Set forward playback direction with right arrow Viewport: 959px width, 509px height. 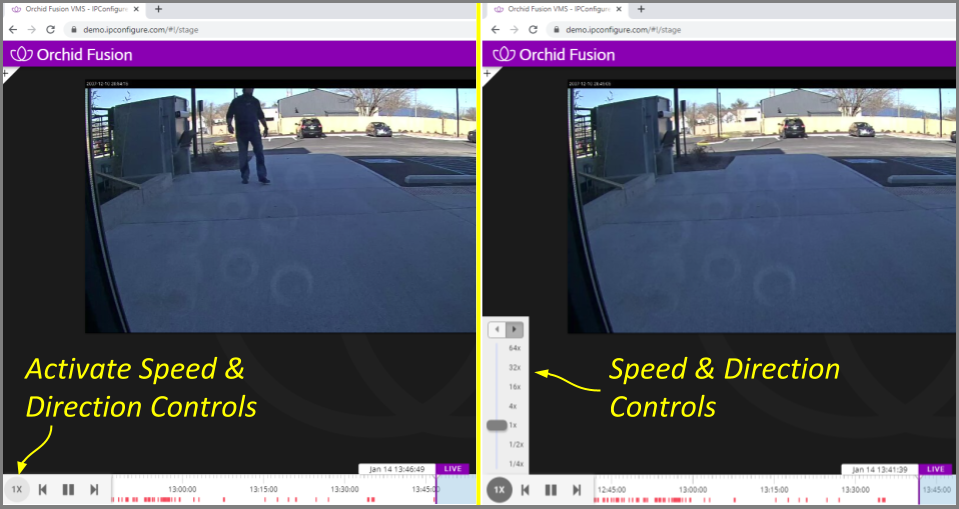[x=514, y=329]
